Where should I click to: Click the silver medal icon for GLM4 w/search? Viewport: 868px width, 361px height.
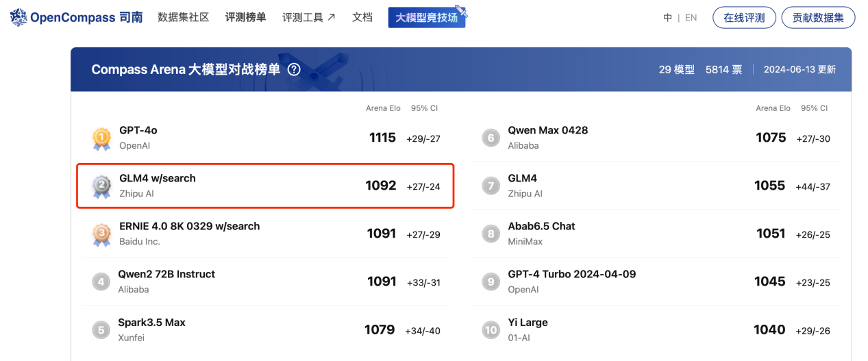[x=101, y=186]
